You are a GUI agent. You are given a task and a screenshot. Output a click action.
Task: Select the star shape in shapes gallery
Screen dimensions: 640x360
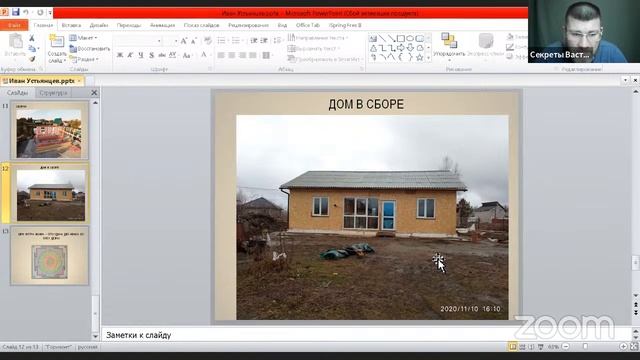point(419,58)
